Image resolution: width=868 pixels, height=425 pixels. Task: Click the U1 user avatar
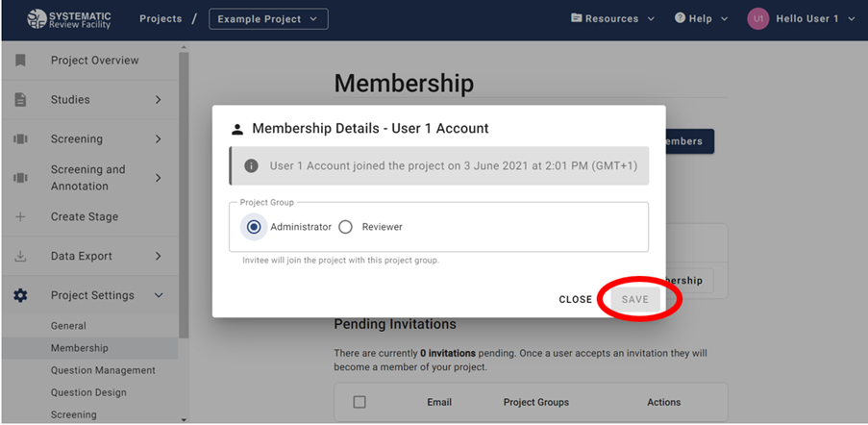point(757,19)
